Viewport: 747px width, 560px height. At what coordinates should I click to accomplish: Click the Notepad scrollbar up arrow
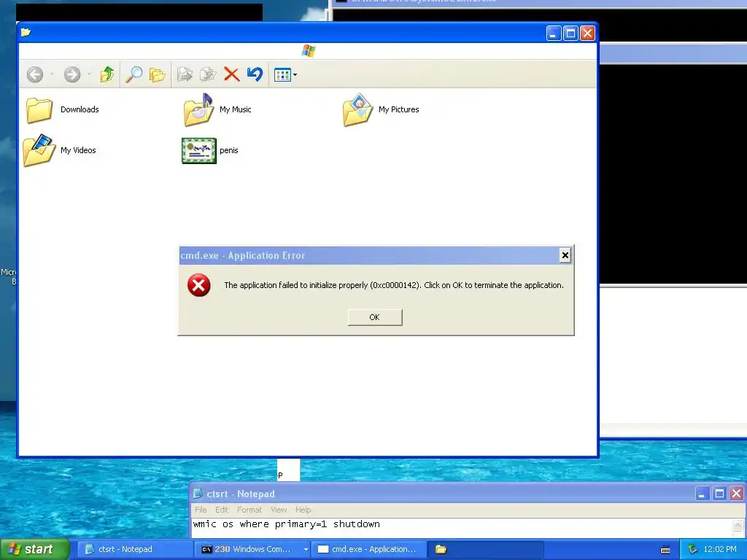tap(738, 525)
